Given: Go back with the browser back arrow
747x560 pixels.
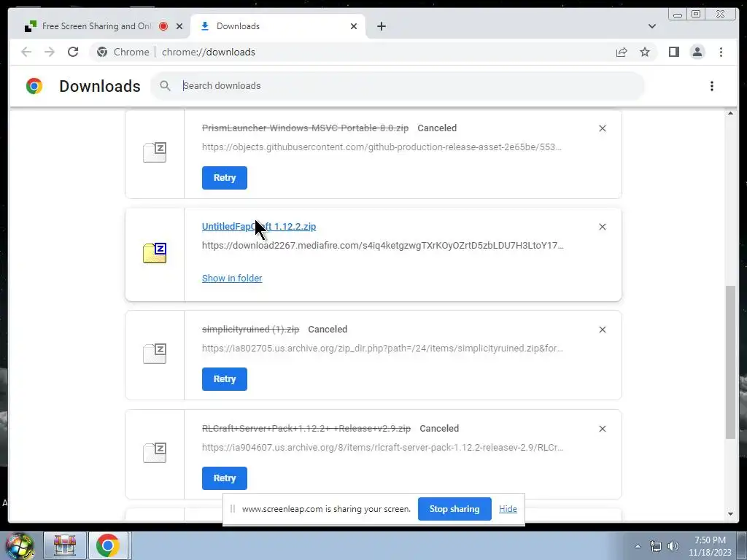Looking at the screenshot, I should point(26,52).
